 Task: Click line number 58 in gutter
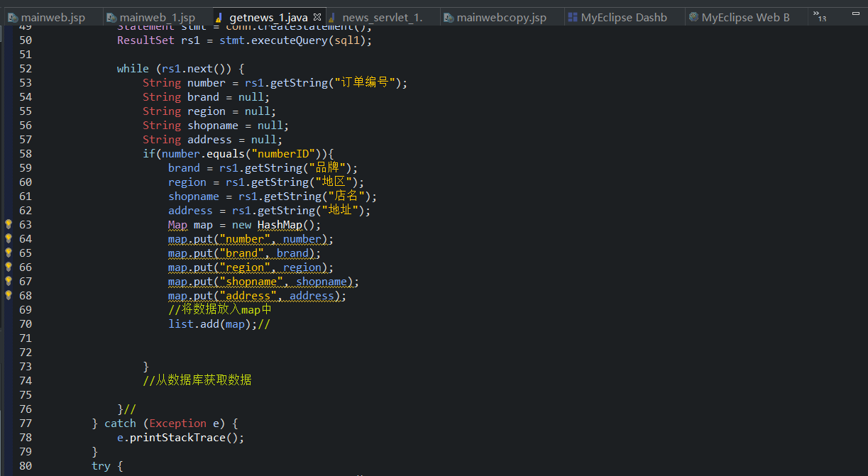point(26,154)
